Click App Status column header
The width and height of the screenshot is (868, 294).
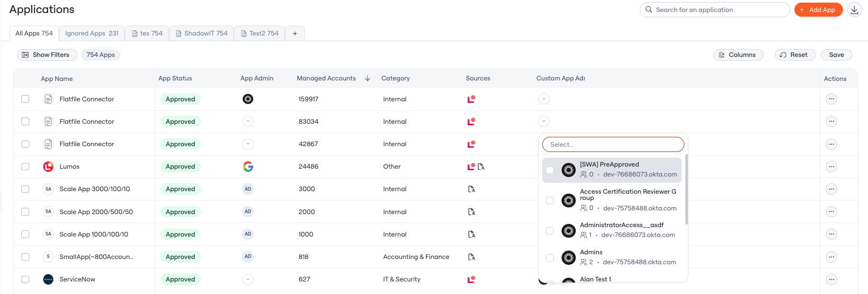point(175,78)
